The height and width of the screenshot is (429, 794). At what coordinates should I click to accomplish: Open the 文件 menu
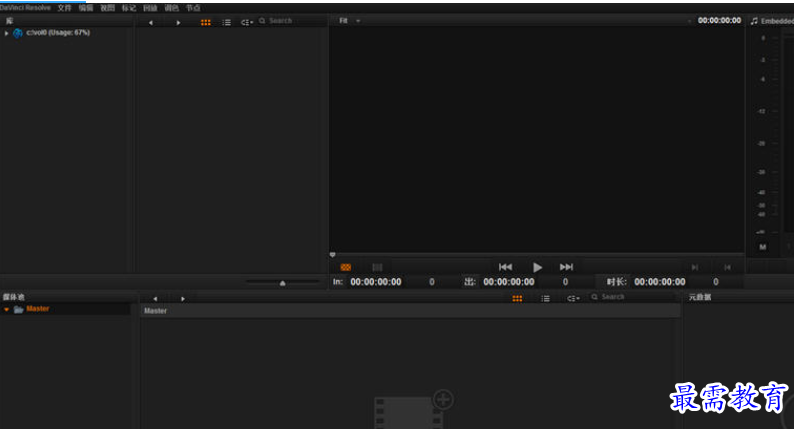click(64, 8)
